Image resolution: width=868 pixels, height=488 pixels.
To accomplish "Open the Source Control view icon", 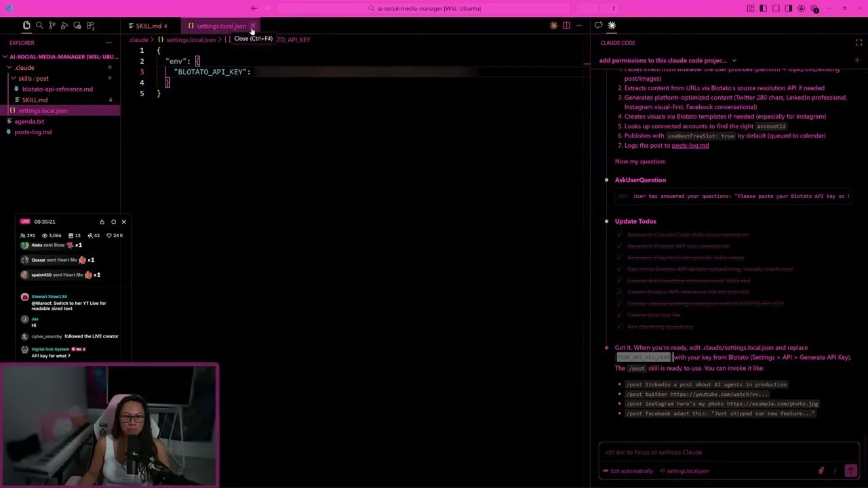I will (52, 26).
